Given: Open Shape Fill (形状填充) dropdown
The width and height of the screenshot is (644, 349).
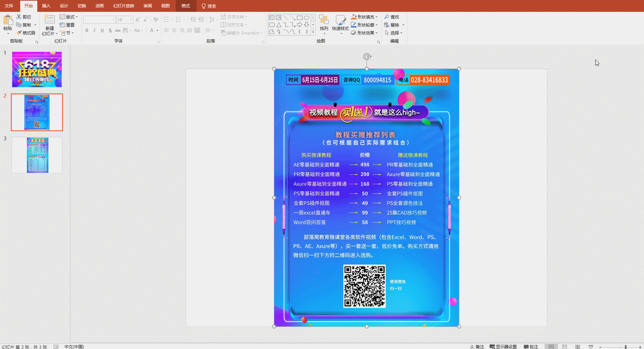Looking at the screenshot, I should click(x=364, y=17).
